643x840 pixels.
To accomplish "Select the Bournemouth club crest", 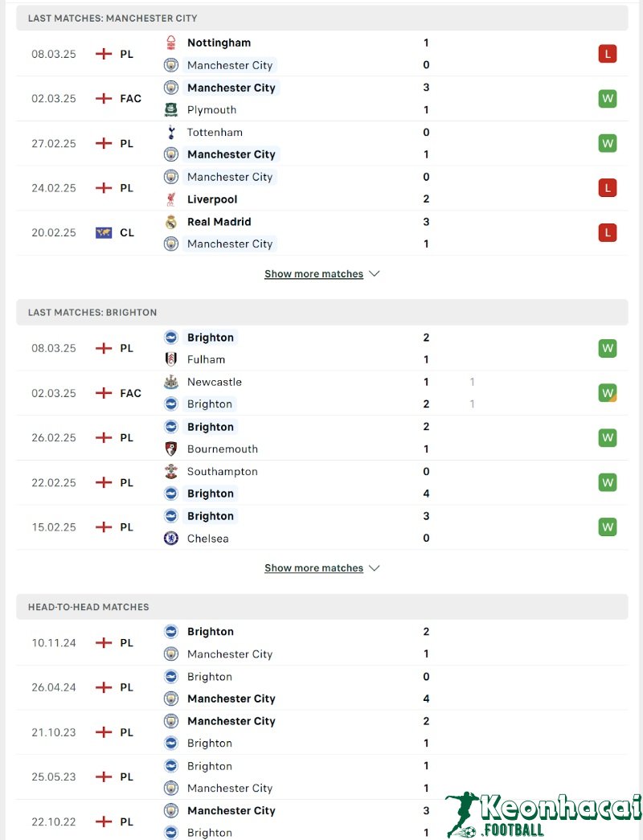I will click(x=170, y=449).
